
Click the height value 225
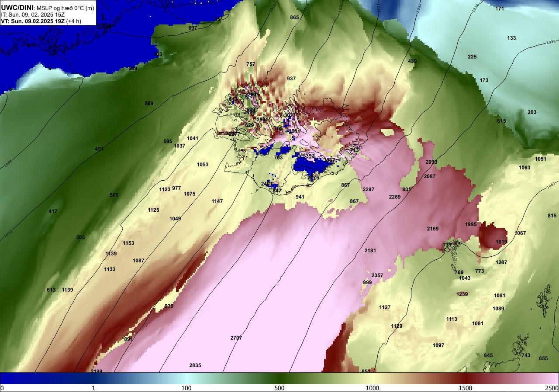472,57
